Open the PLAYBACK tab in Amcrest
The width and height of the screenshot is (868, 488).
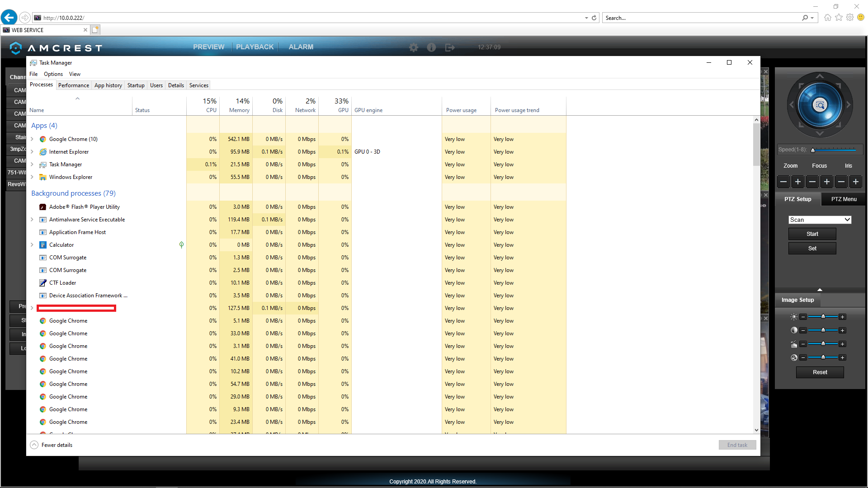tap(255, 47)
